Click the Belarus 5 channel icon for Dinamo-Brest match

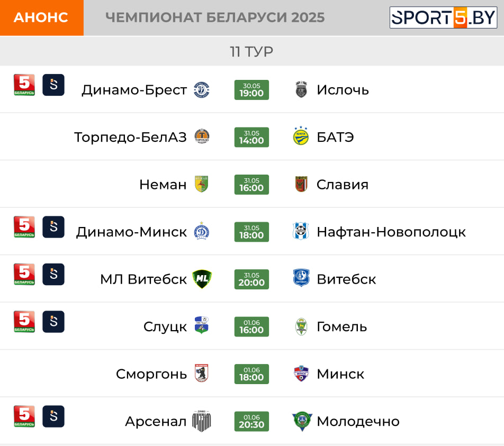click(x=24, y=85)
